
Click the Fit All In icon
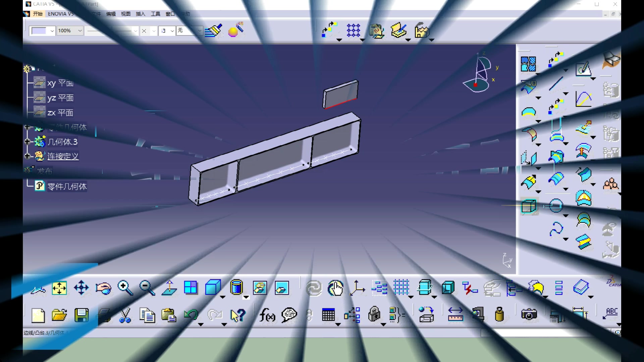(x=59, y=288)
